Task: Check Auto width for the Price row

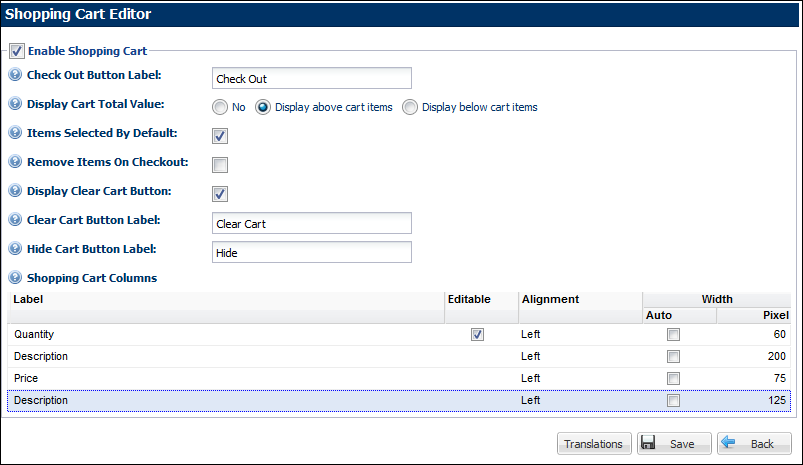Action: (673, 379)
